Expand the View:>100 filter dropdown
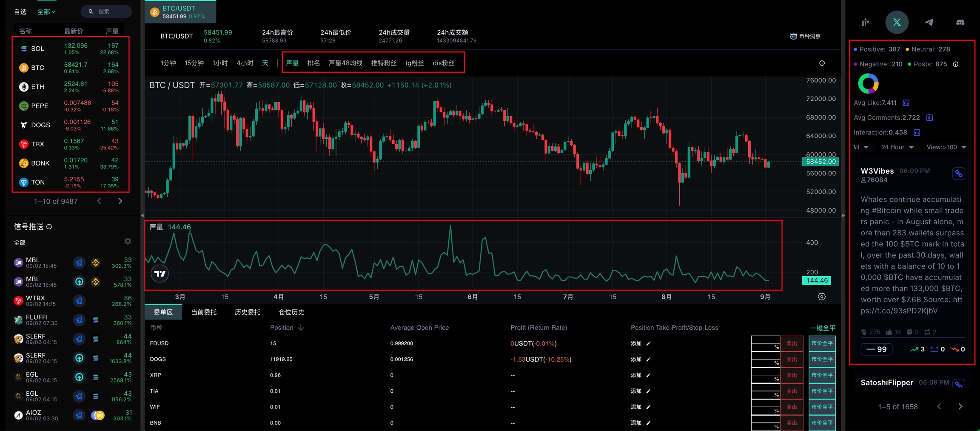This screenshot has height=431, width=980. click(x=946, y=147)
